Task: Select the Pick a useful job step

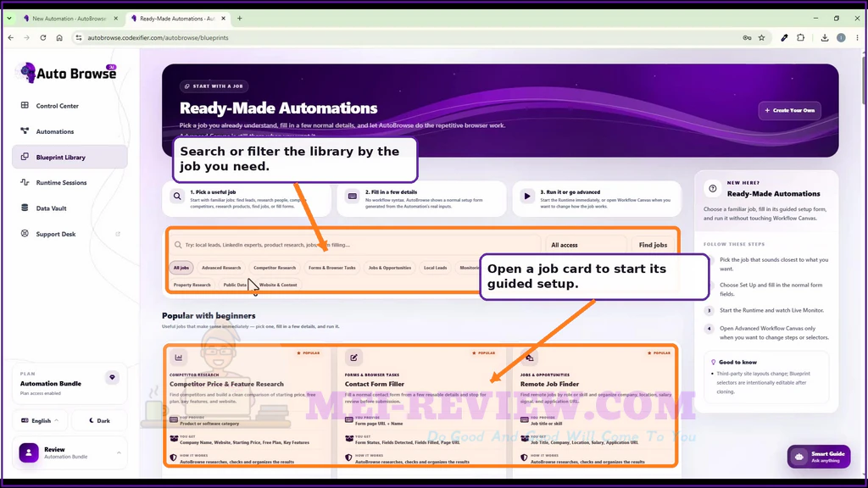Action: click(x=247, y=198)
